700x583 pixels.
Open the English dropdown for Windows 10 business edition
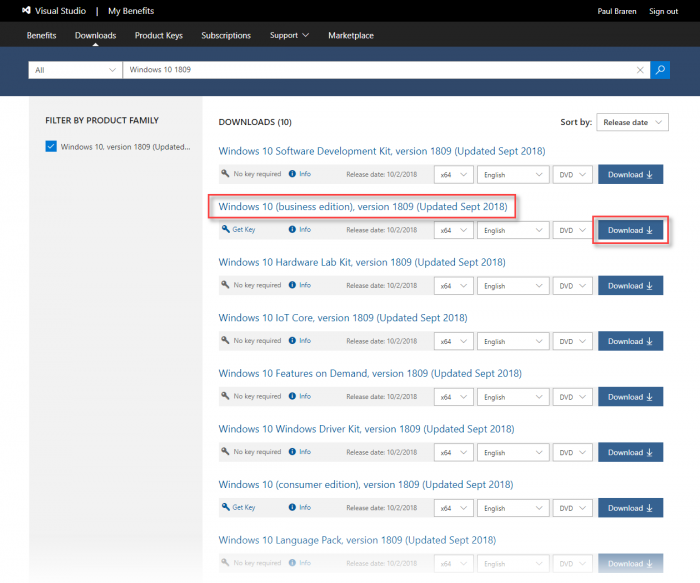click(513, 230)
